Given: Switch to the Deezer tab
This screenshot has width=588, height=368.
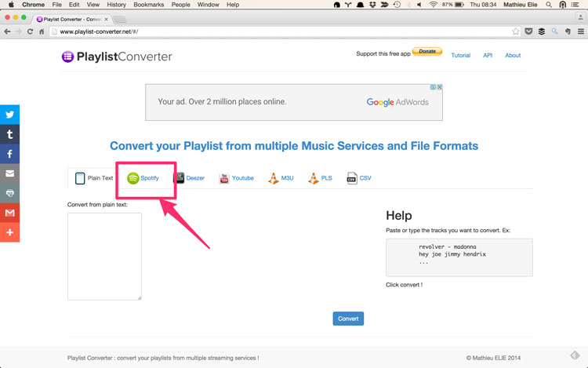Looking at the screenshot, I should tap(189, 178).
